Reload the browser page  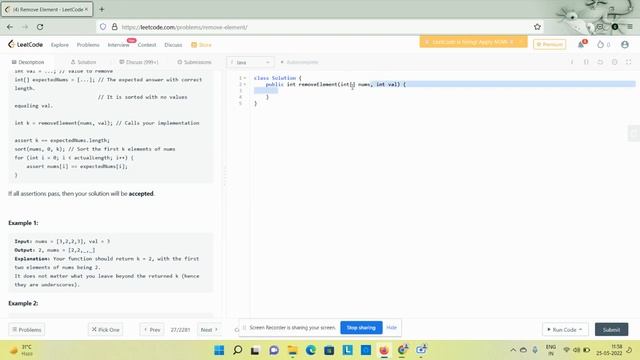(40, 27)
